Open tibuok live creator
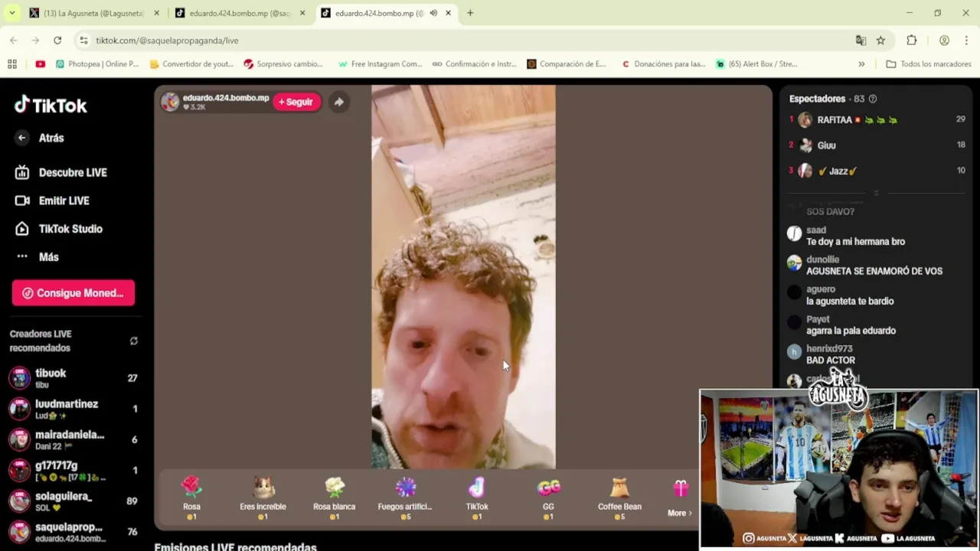 pos(73,378)
